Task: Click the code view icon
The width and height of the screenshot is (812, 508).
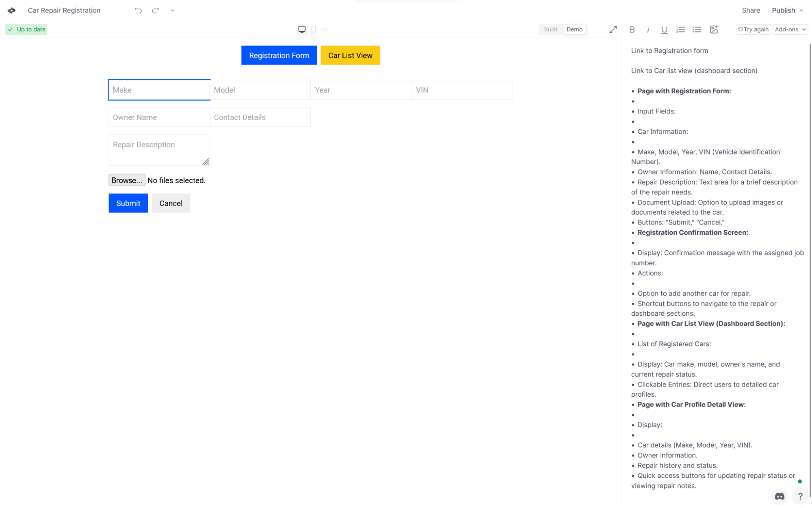Action: pyautogui.click(x=325, y=29)
